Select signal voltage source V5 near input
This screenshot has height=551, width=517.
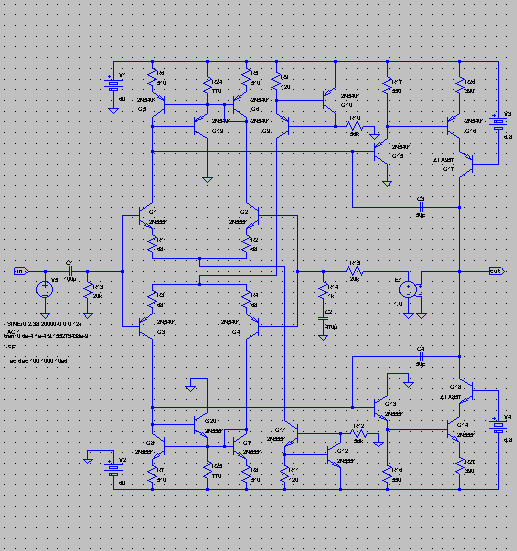click(45, 290)
